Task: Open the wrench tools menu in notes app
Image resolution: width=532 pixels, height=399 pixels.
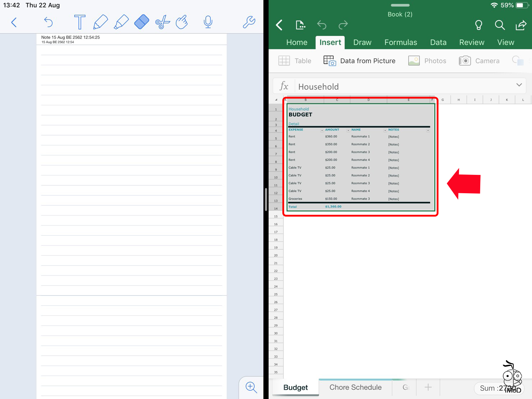Action: click(x=249, y=22)
